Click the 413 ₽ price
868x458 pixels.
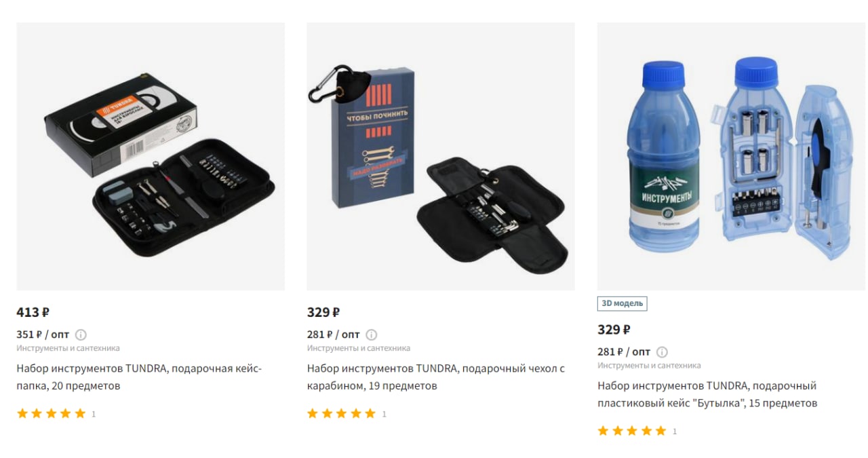pos(33,312)
